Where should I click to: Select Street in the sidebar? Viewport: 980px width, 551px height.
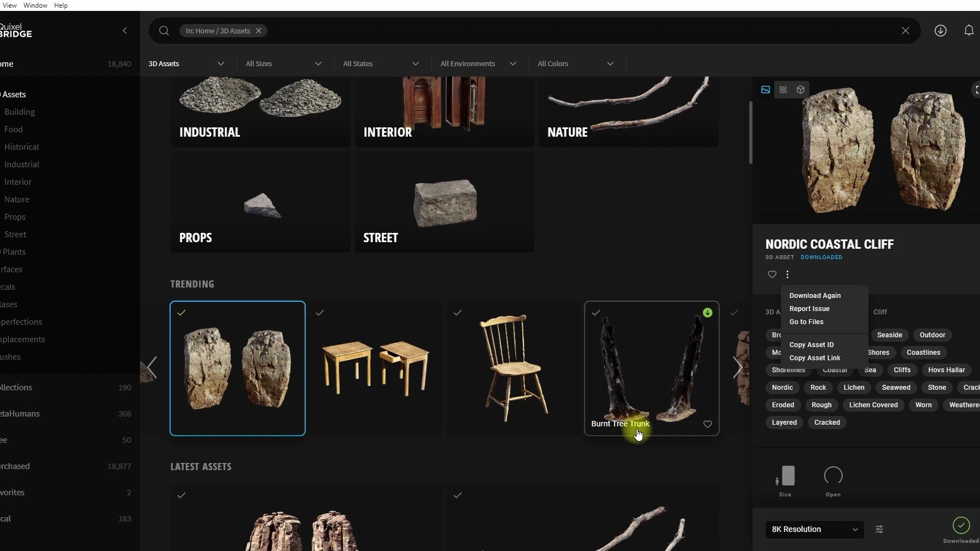point(15,235)
